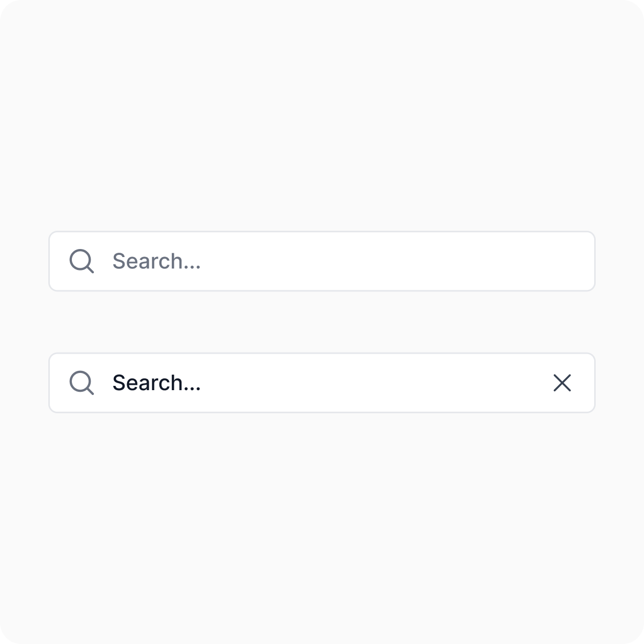644x644 pixels.
Task: Click the magnifier icon in the empty search bar
Action: coord(82,261)
